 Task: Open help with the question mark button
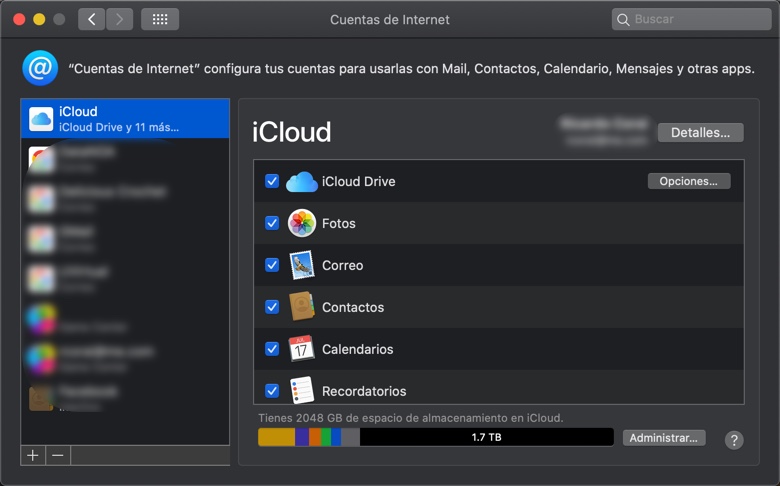point(734,440)
